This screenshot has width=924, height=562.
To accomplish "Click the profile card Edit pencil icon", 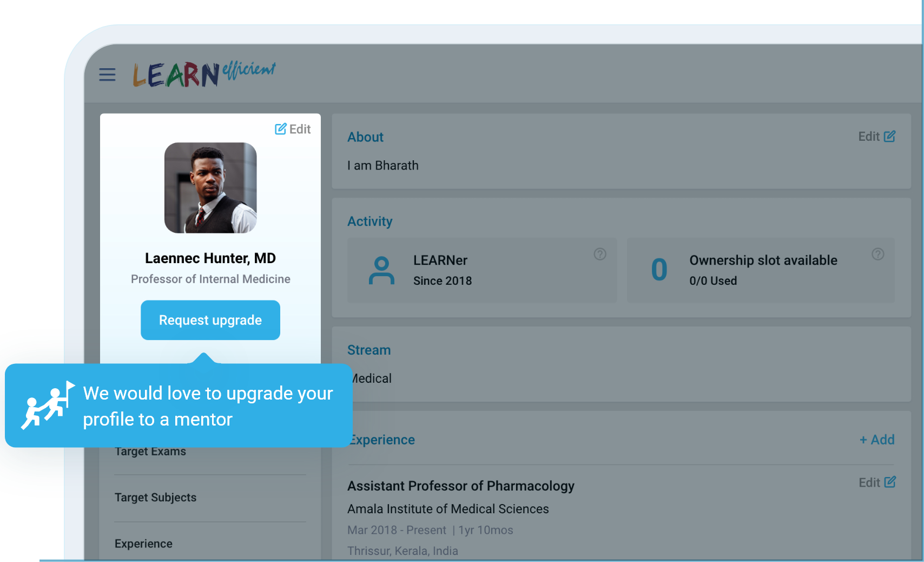I will point(281,129).
